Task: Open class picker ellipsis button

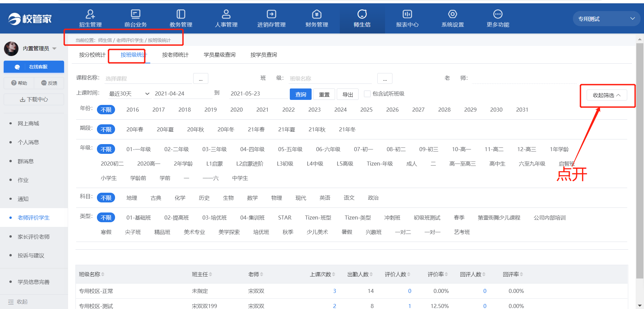Action: (385, 78)
